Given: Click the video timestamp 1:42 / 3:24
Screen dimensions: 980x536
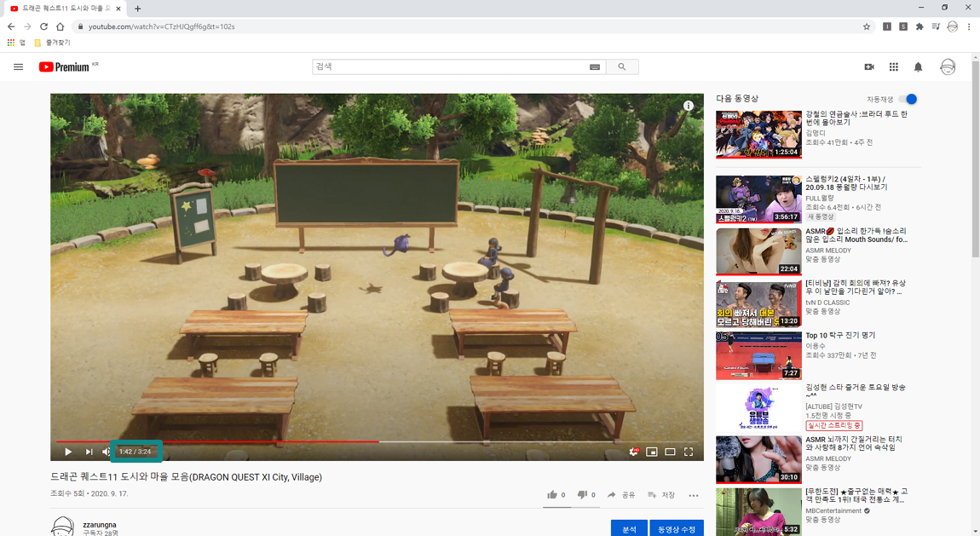Looking at the screenshot, I should tap(135, 452).
